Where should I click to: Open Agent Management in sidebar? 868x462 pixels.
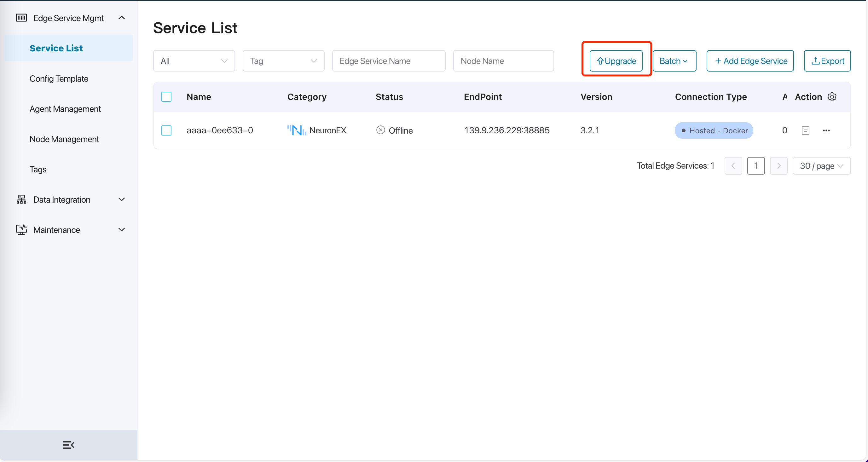(x=65, y=109)
